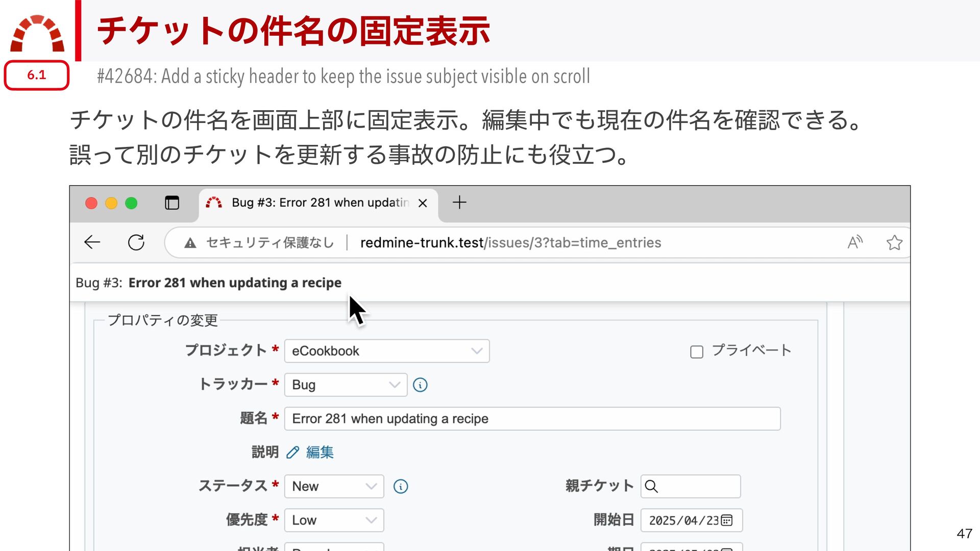Open the tab actions sidebar icon
The width and height of the screenshot is (980, 551).
click(172, 203)
